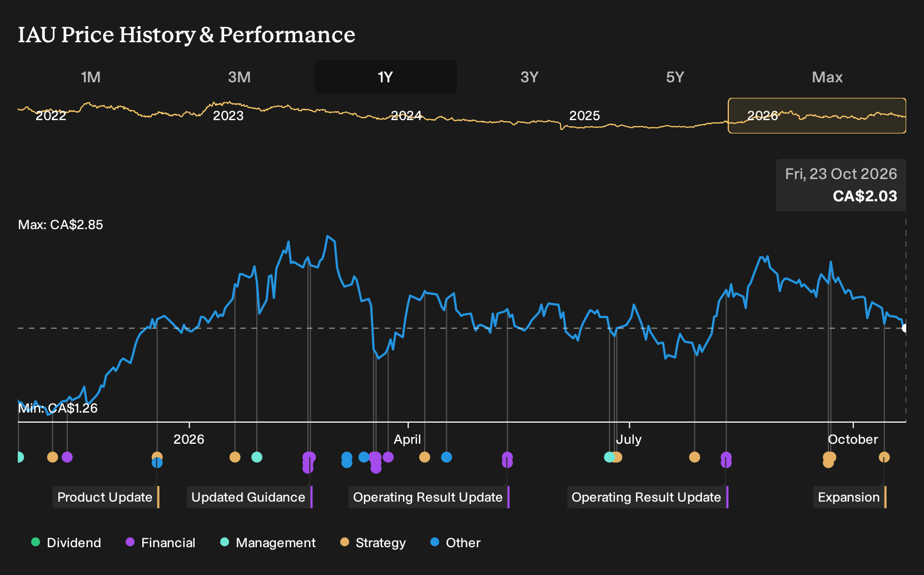The image size is (924, 575).
Task: Click the Fri, 23 Oct 2026 price tooltip
Action: pos(841,185)
